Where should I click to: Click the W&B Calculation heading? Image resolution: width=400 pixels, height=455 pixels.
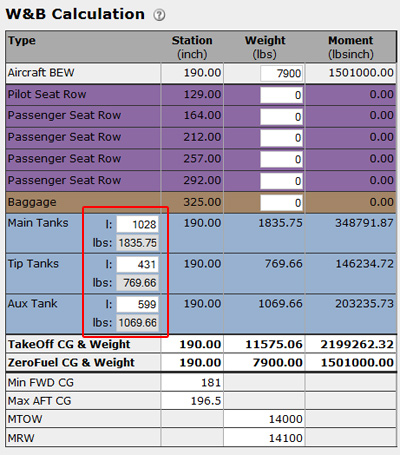coord(75,14)
